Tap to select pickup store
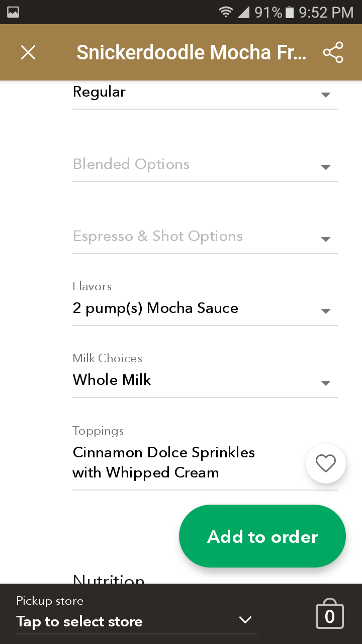Screen dimensions: 362x644 (x=79, y=621)
